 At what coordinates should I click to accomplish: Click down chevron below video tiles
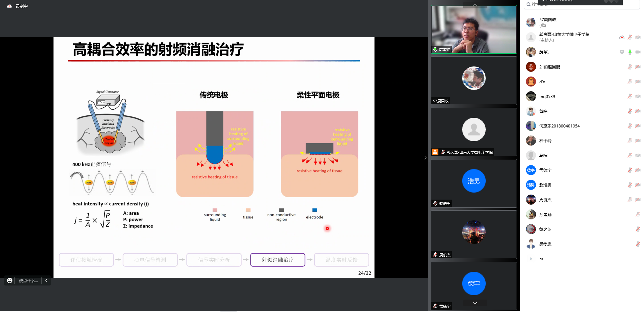475,303
